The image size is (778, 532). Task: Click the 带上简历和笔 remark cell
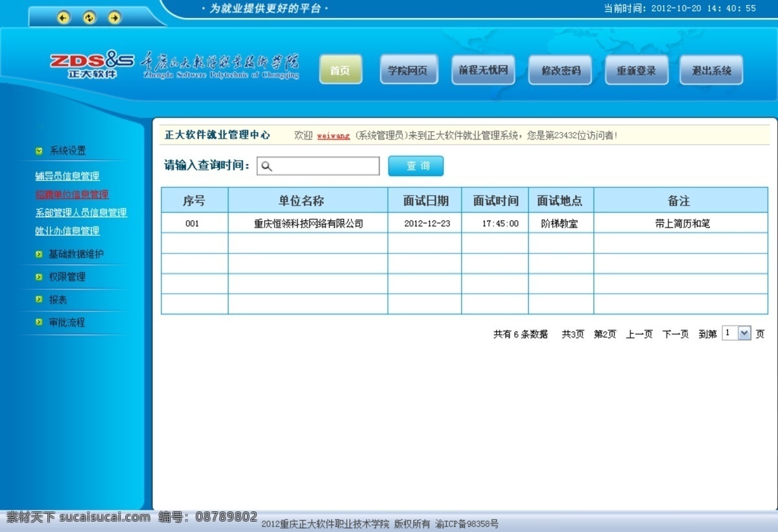tap(682, 224)
